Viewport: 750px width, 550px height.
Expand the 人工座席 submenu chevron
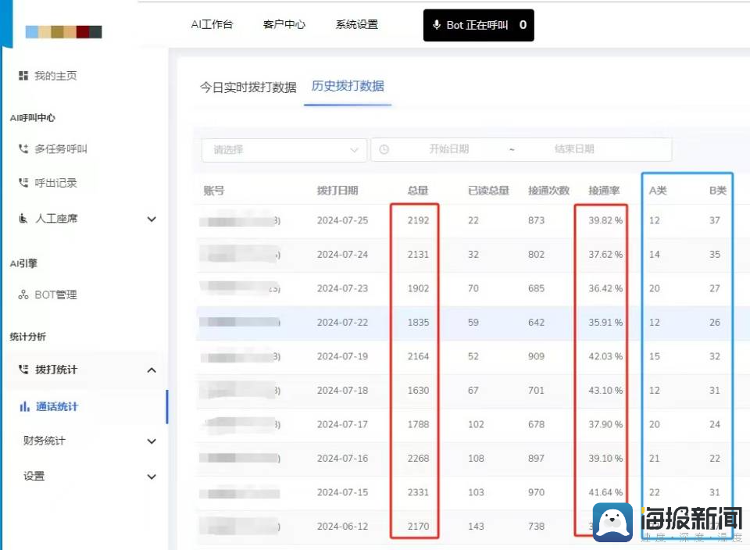[x=152, y=219]
